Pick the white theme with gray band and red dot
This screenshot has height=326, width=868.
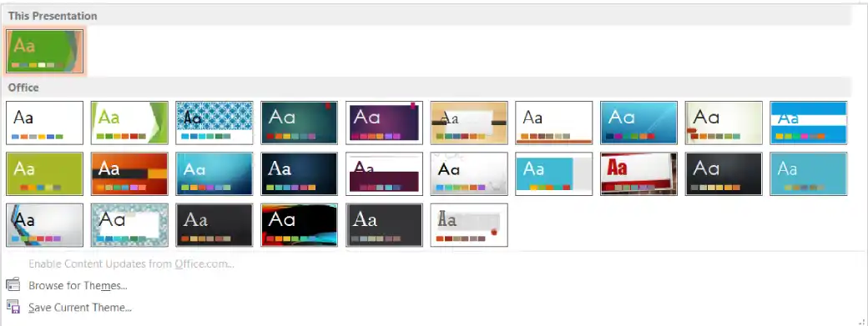pos(469,225)
